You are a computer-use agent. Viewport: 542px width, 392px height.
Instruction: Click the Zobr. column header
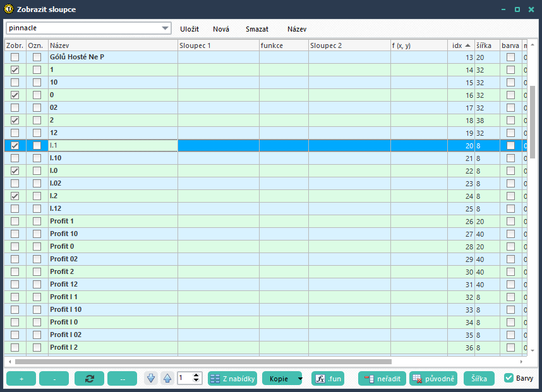click(15, 45)
